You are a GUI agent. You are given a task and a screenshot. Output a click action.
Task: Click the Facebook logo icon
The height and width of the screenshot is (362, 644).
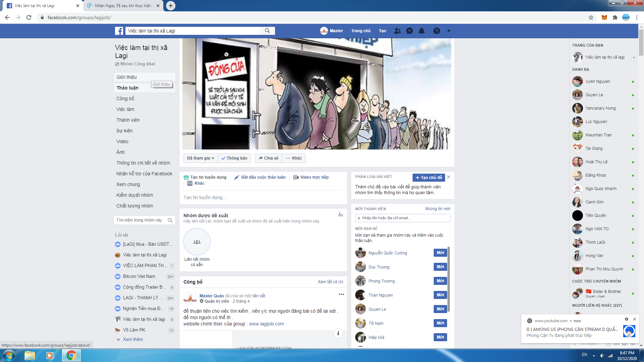(119, 31)
